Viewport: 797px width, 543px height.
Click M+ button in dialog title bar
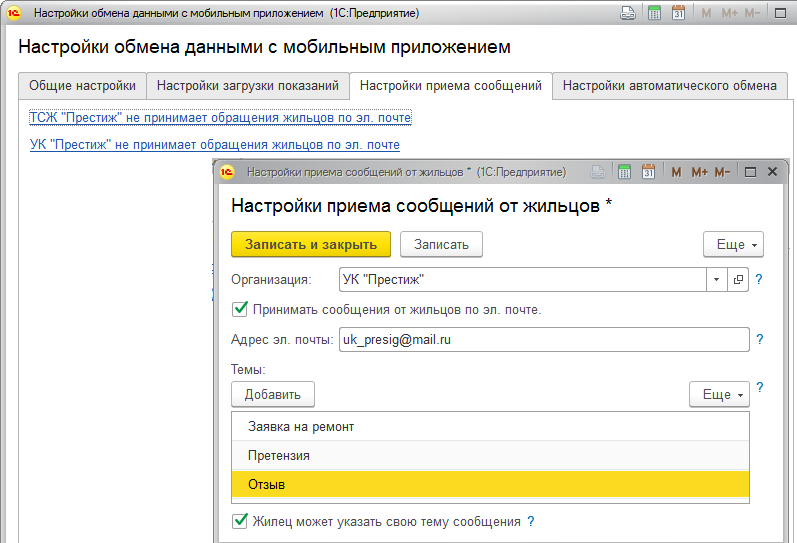point(699,172)
